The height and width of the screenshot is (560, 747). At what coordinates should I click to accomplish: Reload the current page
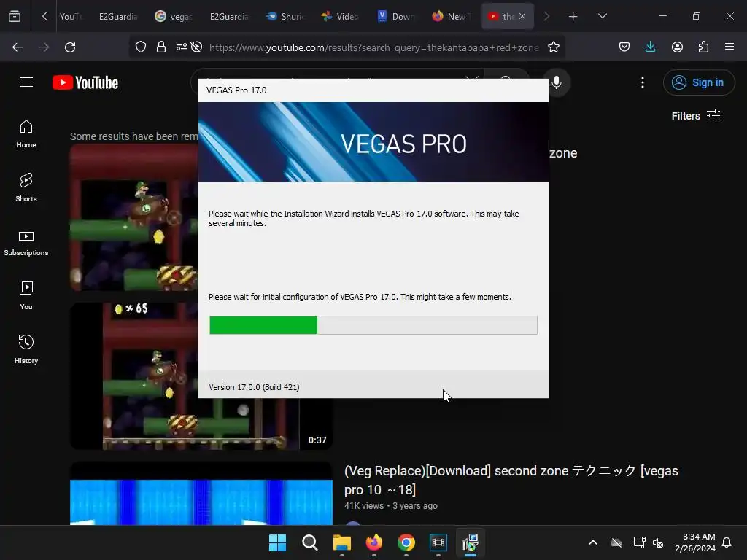[x=70, y=47]
